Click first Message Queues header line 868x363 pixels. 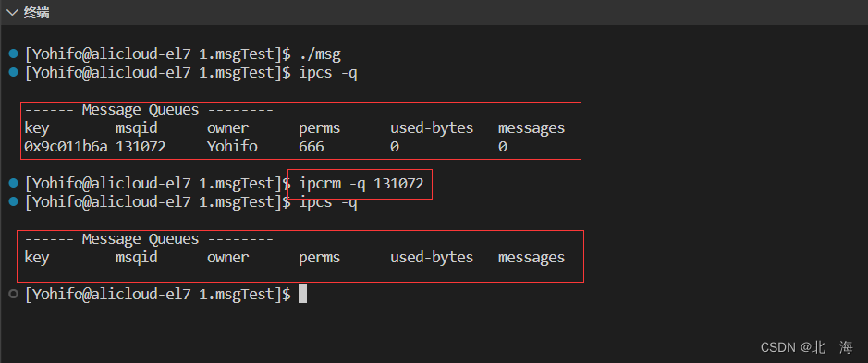tap(148, 110)
